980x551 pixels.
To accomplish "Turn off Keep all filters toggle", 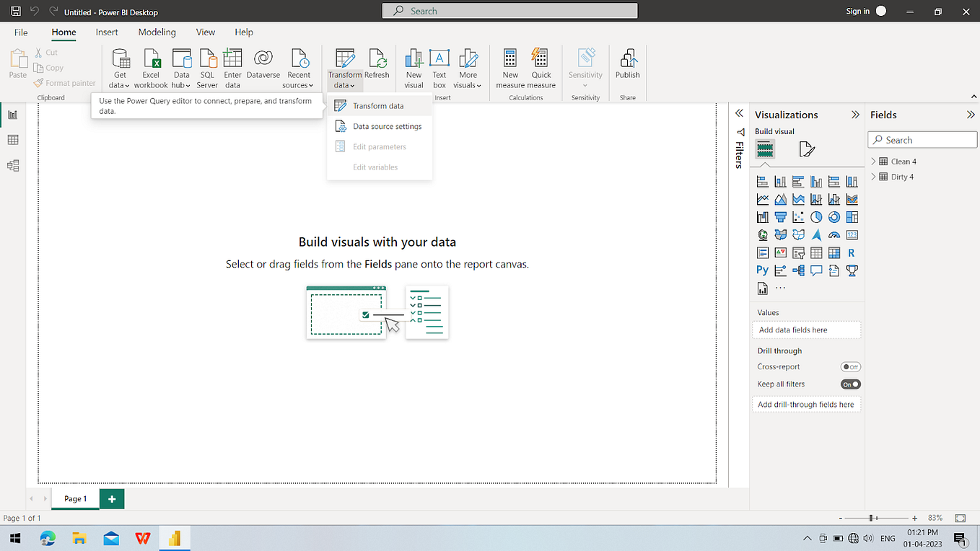I will (851, 384).
